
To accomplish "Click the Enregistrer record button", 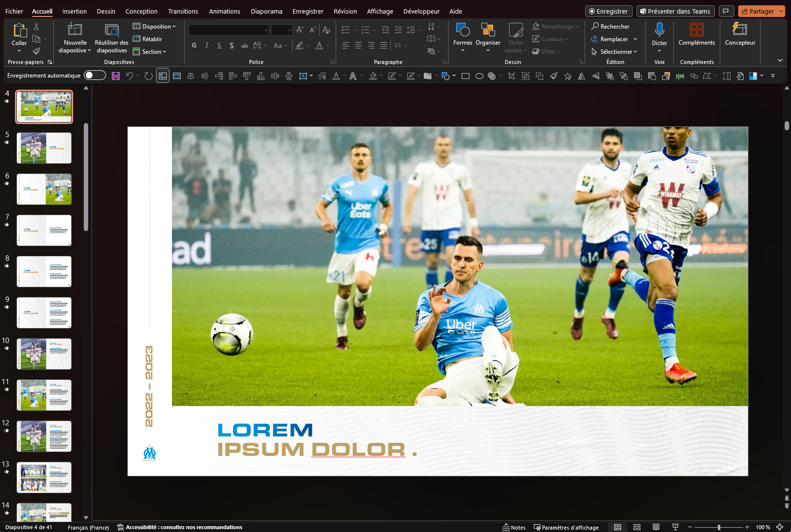I will (609, 11).
